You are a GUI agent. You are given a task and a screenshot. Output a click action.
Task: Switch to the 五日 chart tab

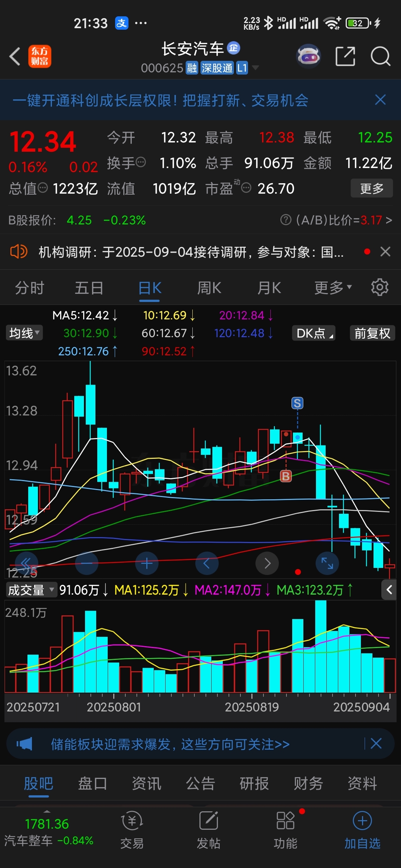pyautogui.click(x=89, y=288)
